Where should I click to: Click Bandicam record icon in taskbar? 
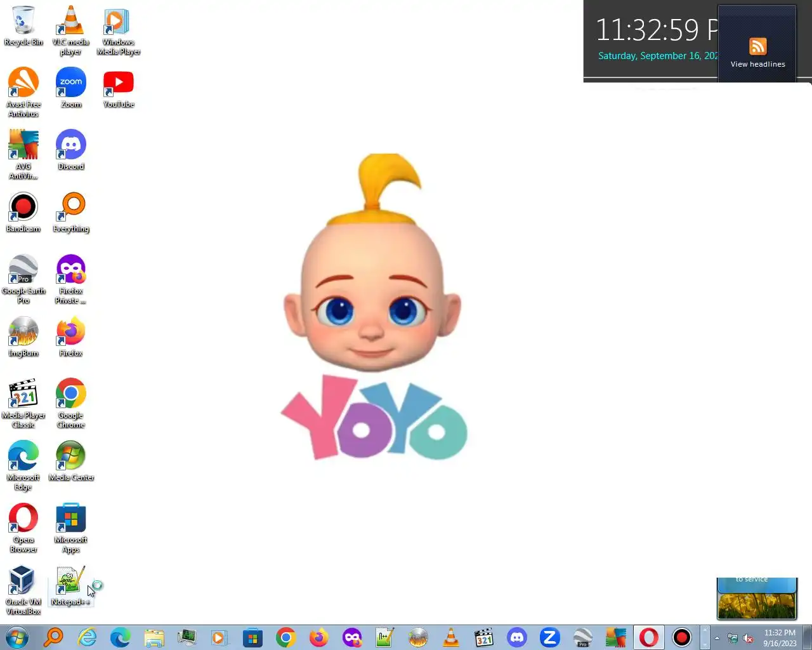(x=682, y=637)
